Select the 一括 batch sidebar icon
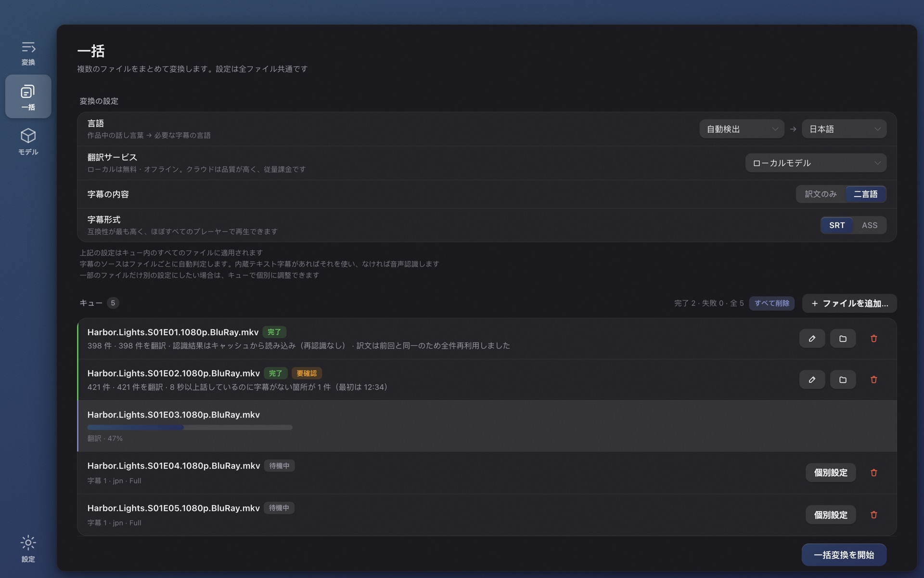Screen dimensions: 924x578 (28, 96)
